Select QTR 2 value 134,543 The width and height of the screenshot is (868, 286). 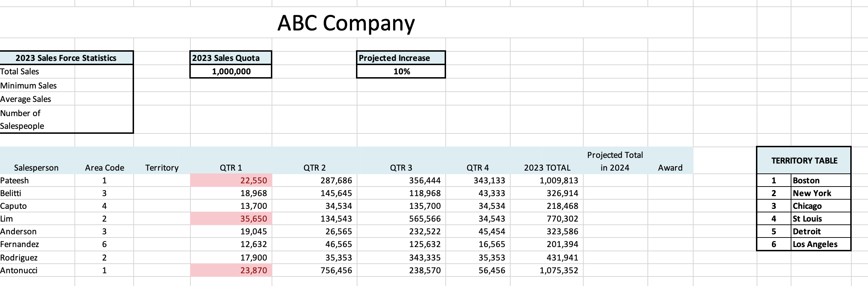(x=315, y=219)
